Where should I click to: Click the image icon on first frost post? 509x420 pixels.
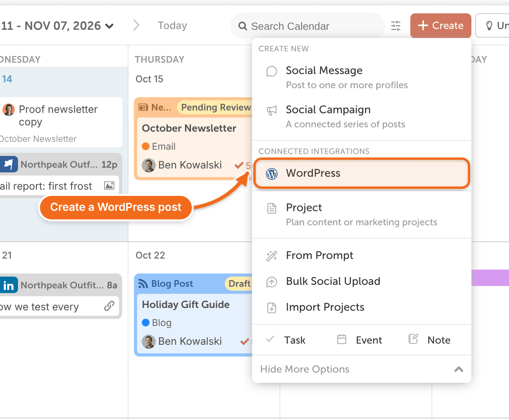pos(109,186)
